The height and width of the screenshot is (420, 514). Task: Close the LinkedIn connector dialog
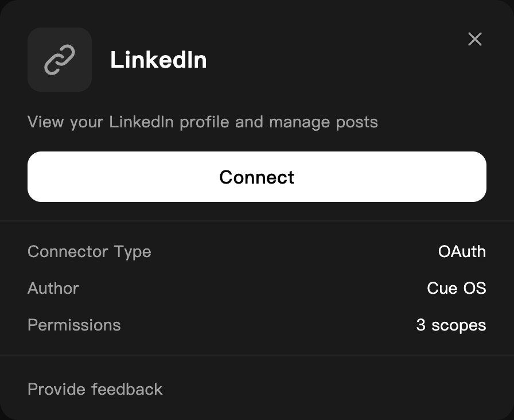click(474, 39)
